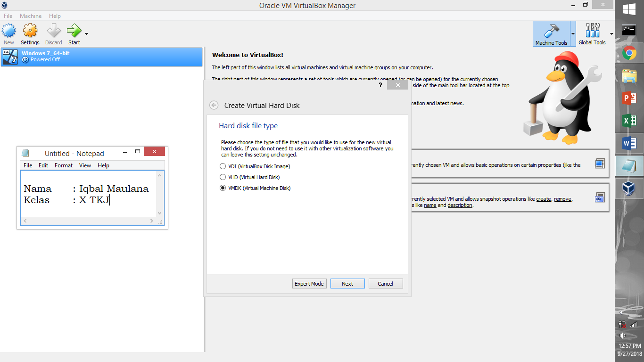
Task: Click Notepad vertical scrollbar up arrow
Action: click(x=160, y=175)
